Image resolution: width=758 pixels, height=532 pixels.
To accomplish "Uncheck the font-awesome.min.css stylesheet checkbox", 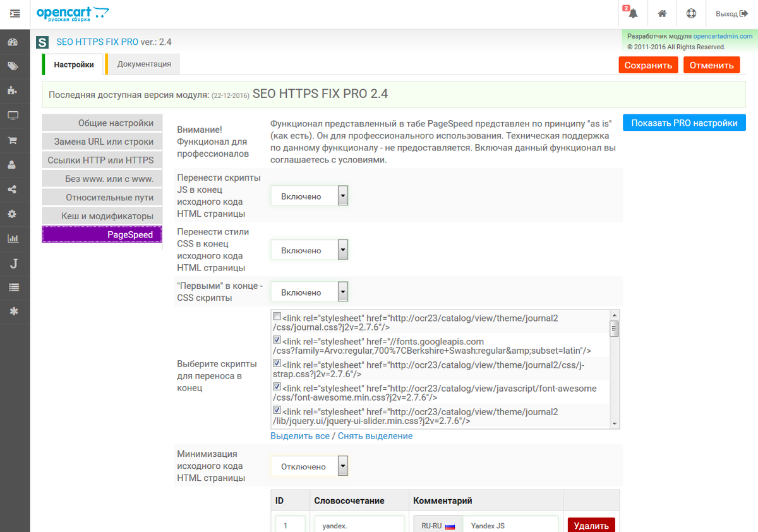I will coord(277,386).
